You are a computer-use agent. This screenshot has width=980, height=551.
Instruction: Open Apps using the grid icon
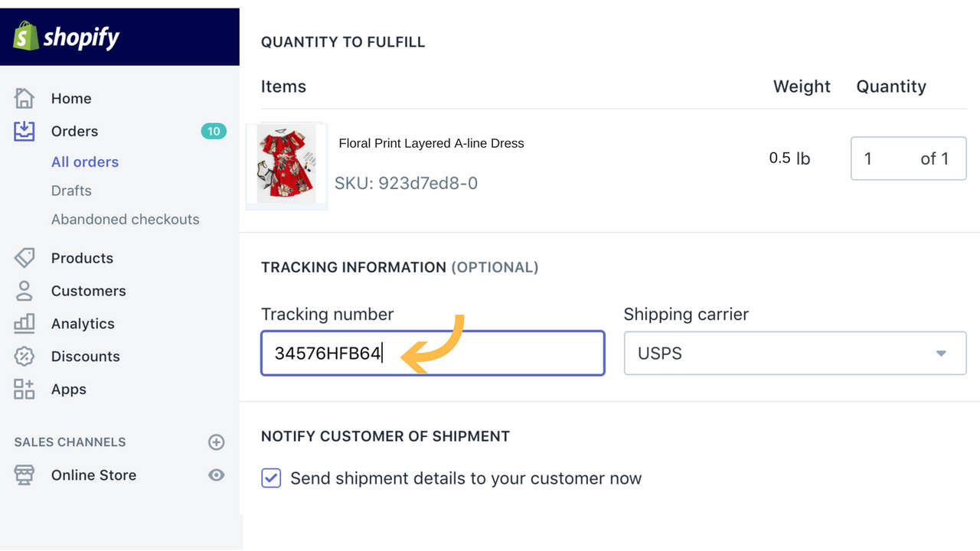23,389
